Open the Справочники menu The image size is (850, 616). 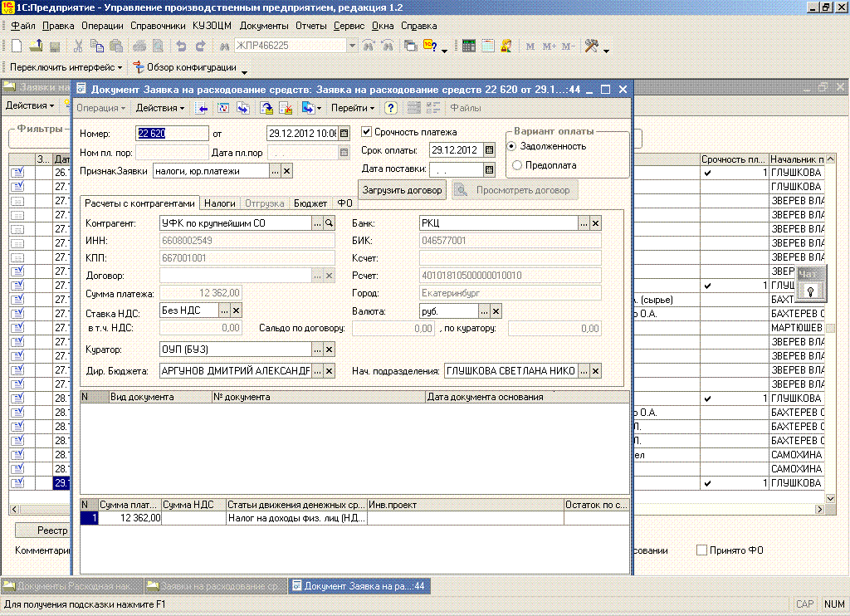tap(158, 26)
